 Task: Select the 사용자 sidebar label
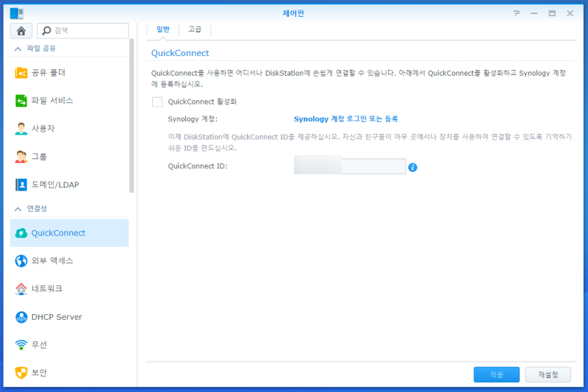pos(43,129)
